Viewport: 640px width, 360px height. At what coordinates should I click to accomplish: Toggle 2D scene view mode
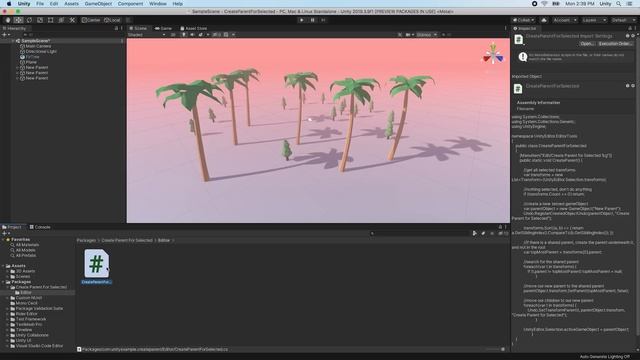[x=173, y=35]
